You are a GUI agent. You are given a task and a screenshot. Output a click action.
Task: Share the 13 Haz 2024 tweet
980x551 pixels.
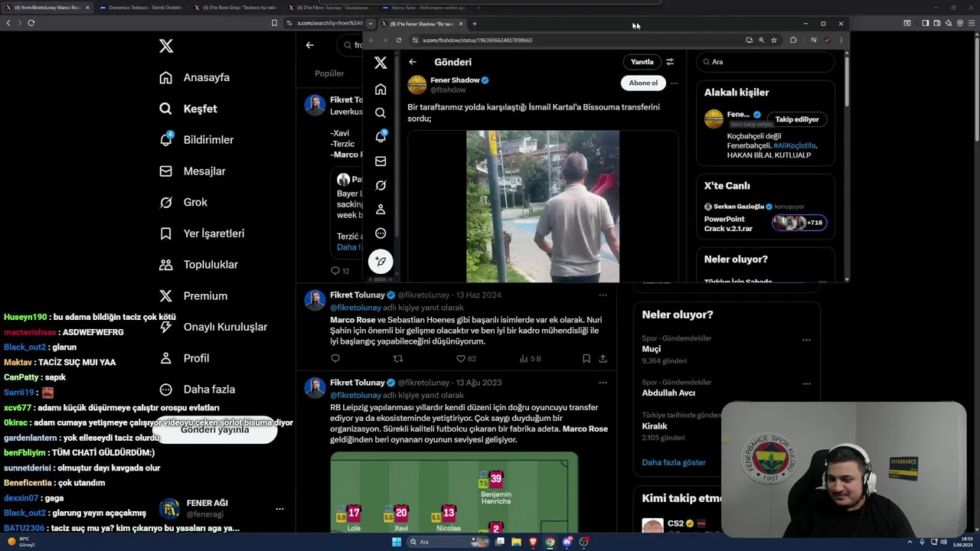click(x=603, y=358)
